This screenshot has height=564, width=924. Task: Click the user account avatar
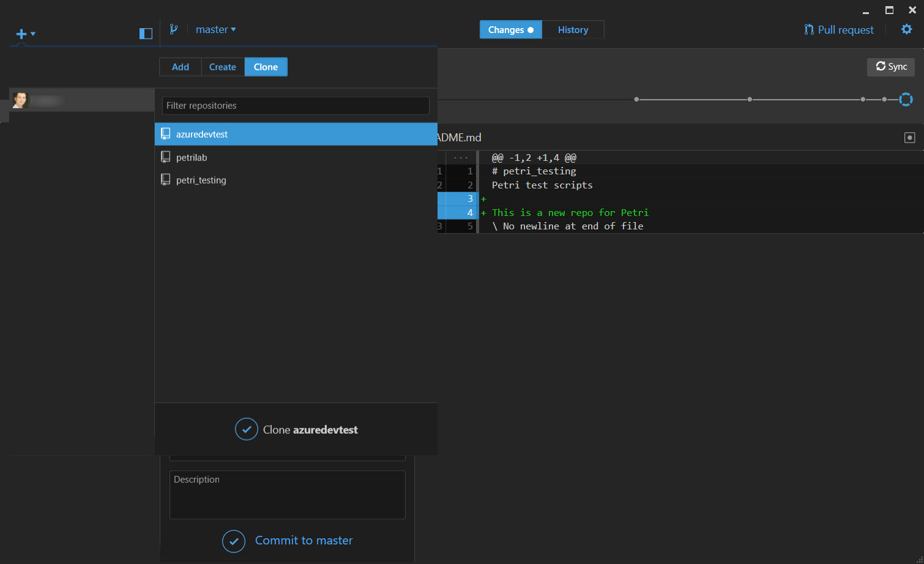coord(21,100)
